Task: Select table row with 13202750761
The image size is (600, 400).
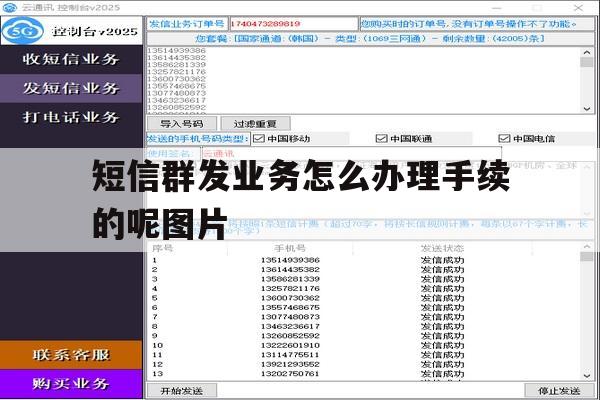Action: point(364,374)
